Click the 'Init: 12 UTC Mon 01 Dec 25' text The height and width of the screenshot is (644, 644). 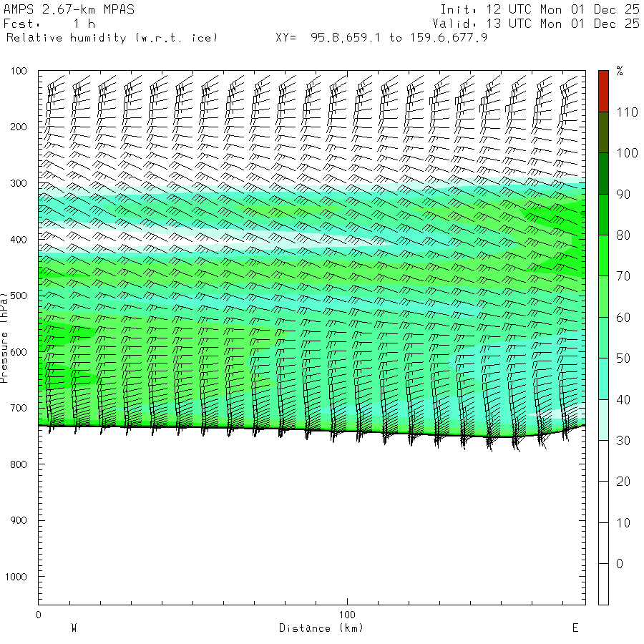[540, 9]
